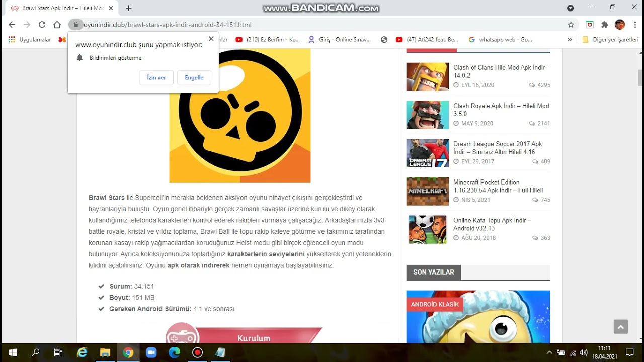Open the Minecraft Pocket Edition article
This screenshot has width=644, height=362.
pos(498,186)
